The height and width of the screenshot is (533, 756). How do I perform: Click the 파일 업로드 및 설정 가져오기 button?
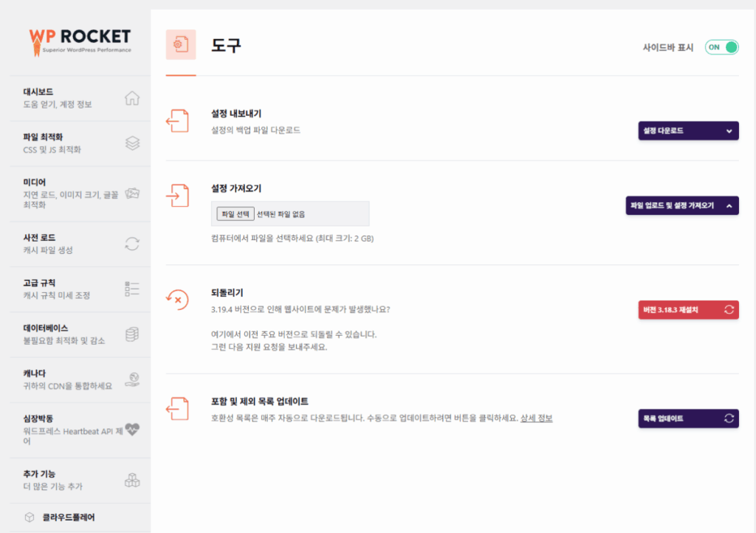[681, 206]
